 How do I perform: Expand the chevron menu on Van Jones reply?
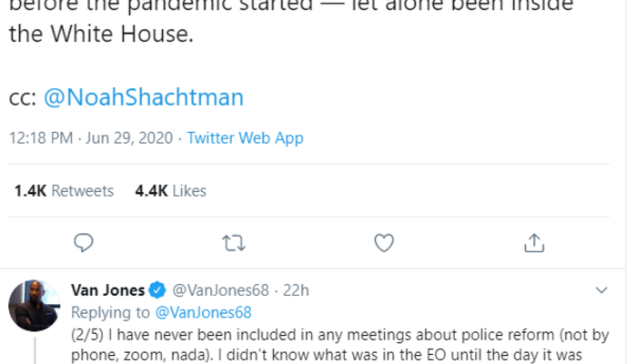coord(601,291)
